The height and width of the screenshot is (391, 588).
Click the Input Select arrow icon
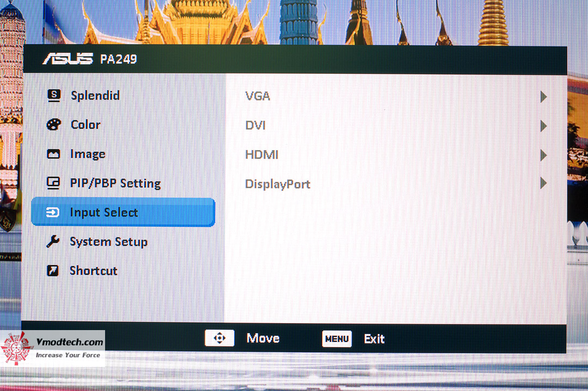(x=52, y=212)
